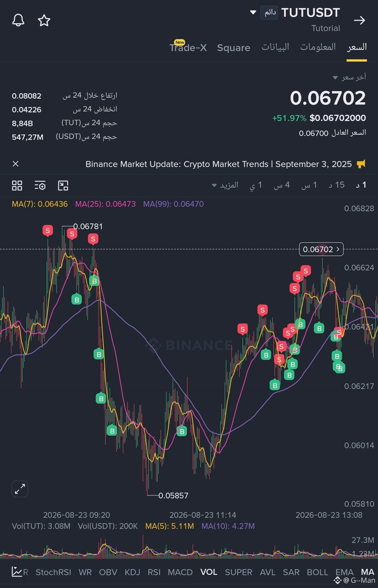
Task: Switch to the السعر tab
Action: [x=357, y=47]
